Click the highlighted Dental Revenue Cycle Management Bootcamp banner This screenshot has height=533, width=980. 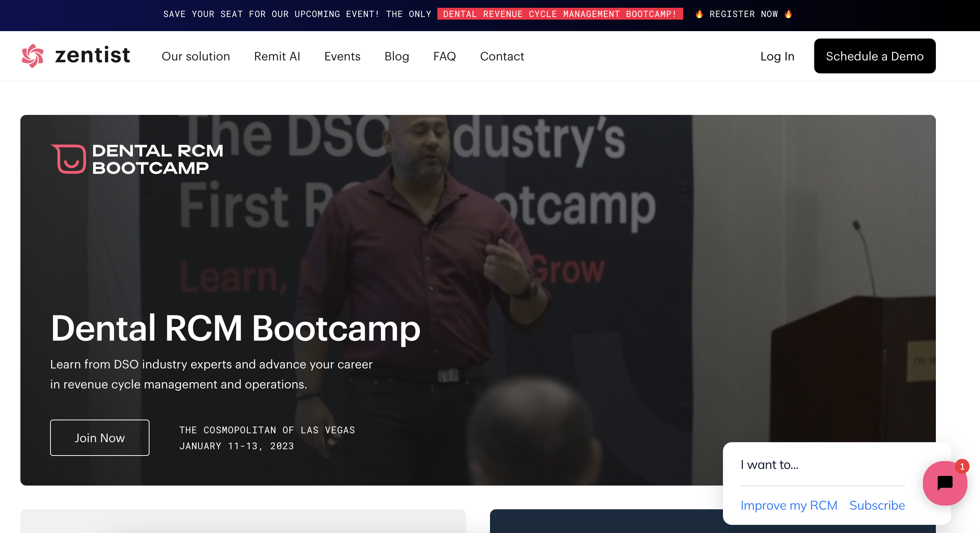click(560, 14)
